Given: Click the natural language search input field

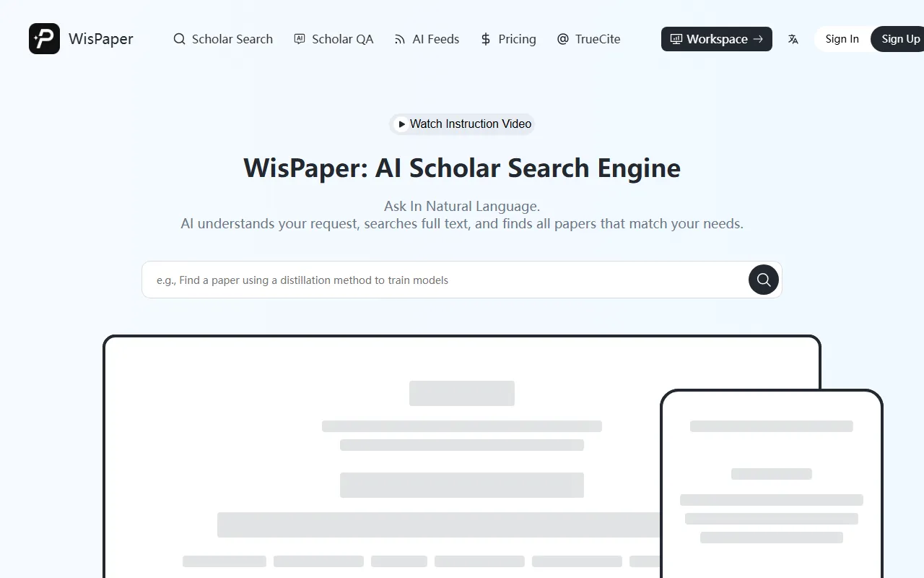Looking at the screenshot, I should (x=433, y=280).
